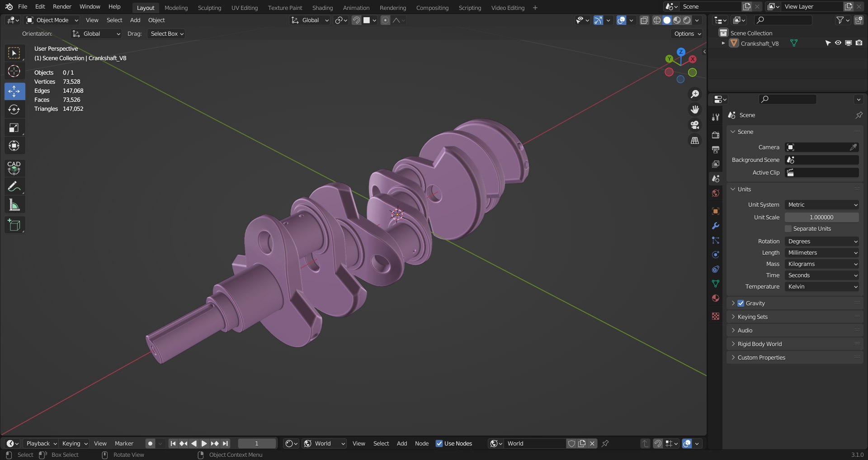This screenshot has width=868, height=460.
Task: Open Orientation Global dropdown
Action: tap(96, 34)
